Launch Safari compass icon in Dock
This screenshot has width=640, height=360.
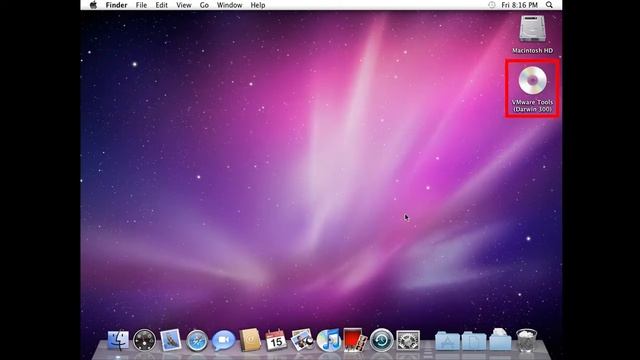pos(197,340)
